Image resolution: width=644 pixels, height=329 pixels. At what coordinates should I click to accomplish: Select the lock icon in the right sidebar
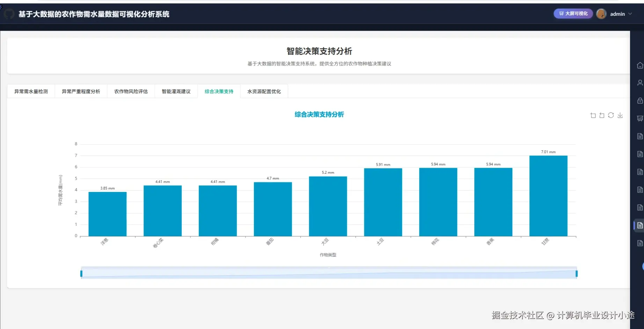639,101
